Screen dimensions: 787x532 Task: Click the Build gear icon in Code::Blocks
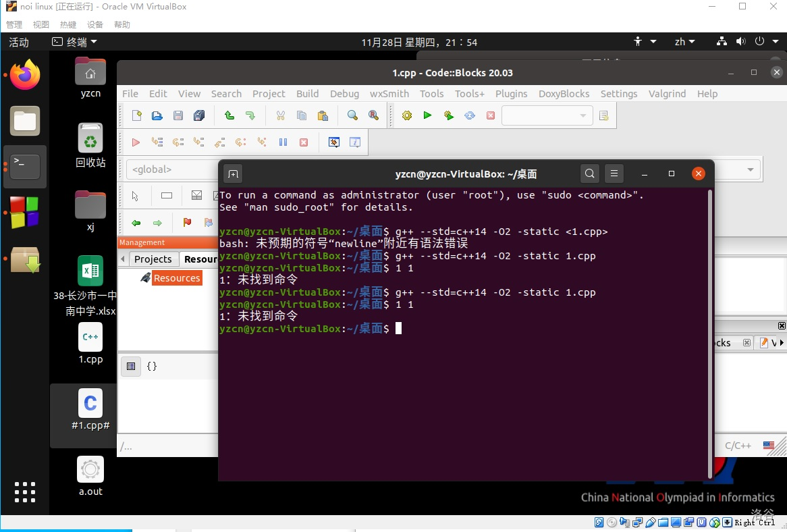pyautogui.click(x=406, y=115)
